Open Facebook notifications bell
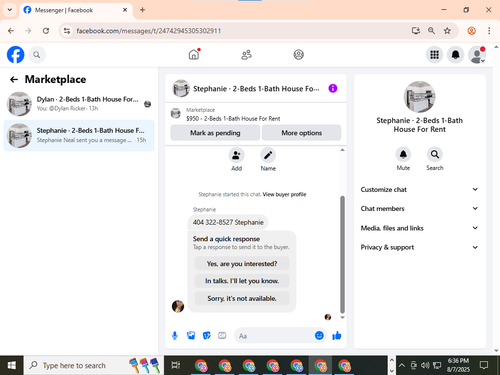The width and height of the screenshot is (500, 375). click(x=455, y=55)
